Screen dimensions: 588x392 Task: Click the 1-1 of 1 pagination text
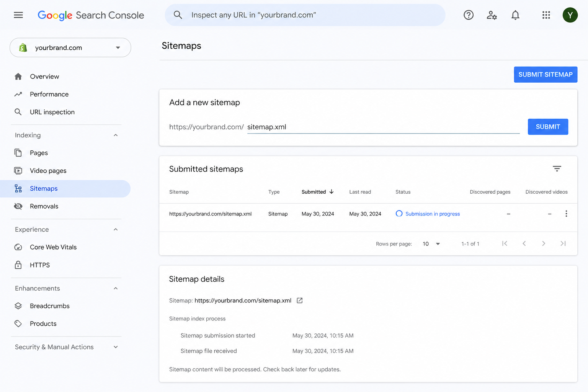[470, 244]
